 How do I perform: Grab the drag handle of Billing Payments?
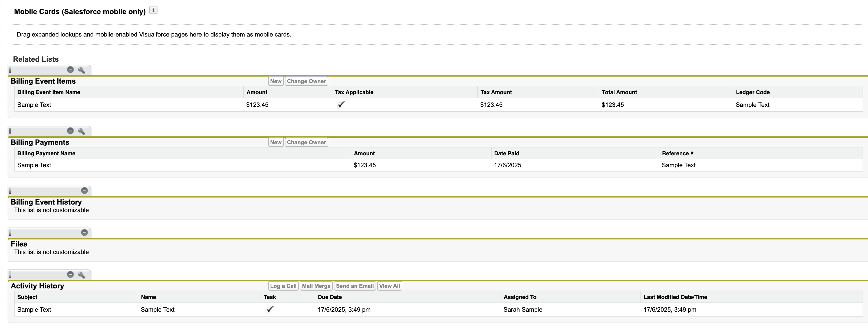pyautogui.click(x=10, y=131)
